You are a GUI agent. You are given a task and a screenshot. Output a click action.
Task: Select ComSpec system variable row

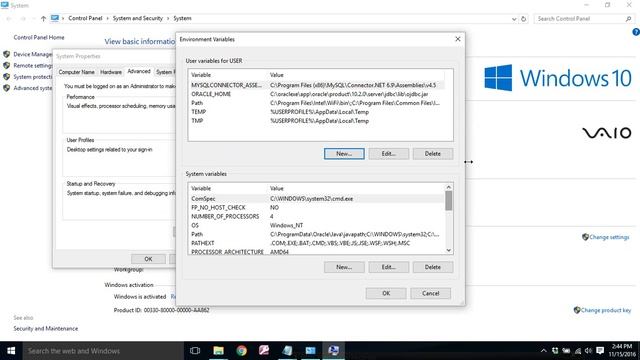(x=316, y=198)
